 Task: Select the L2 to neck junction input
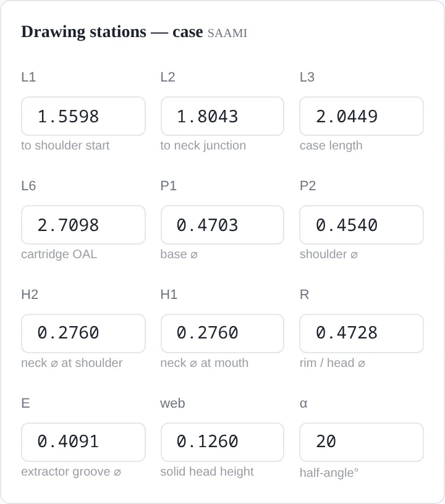(222, 116)
